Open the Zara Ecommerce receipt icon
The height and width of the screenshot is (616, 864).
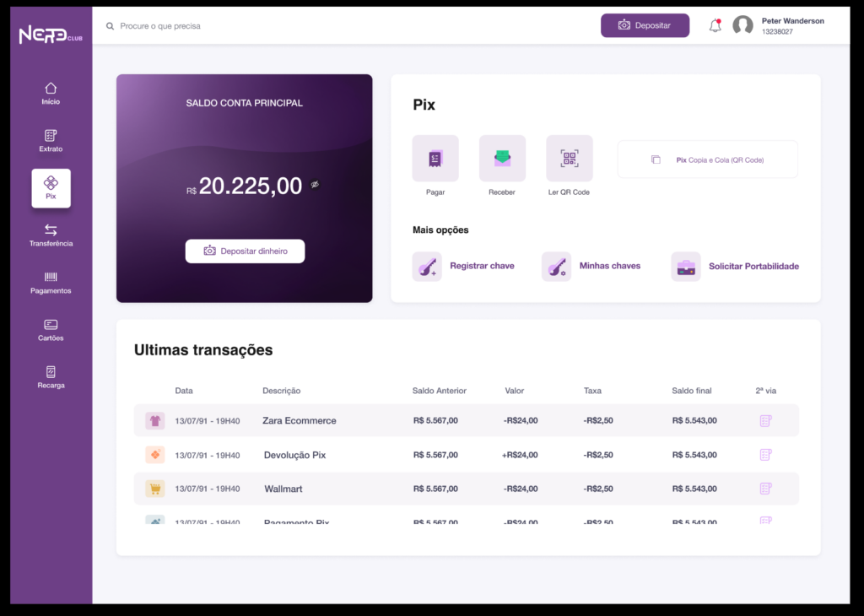765,420
